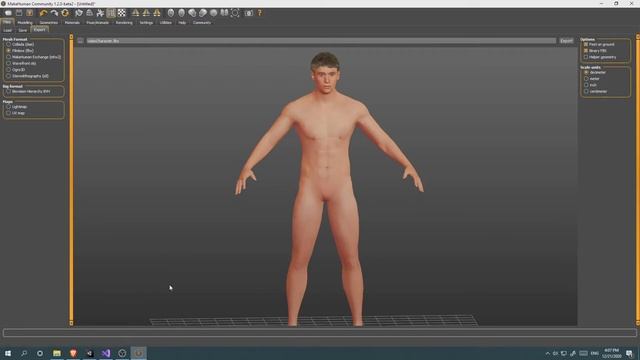
Task: Click the export file path field
Action: [321, 41]
